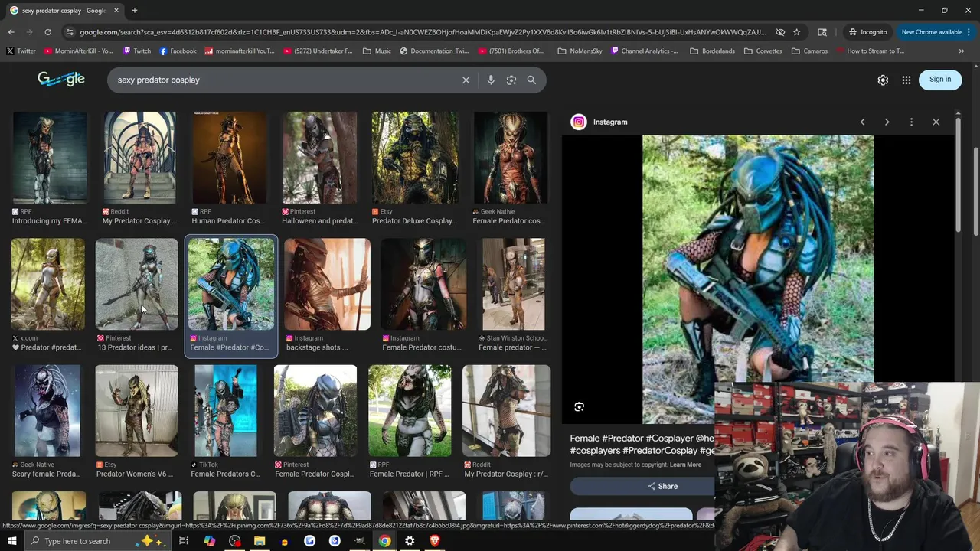Screen dimensions: 980x551
Task: Open File Explorer from the taskbar
Action: point(260,541)
